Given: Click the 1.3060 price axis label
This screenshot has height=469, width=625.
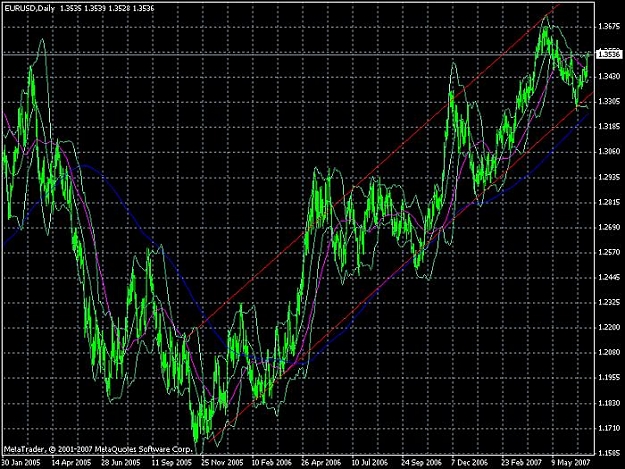Looking at the screenshot, I should [x=610, y=151].
